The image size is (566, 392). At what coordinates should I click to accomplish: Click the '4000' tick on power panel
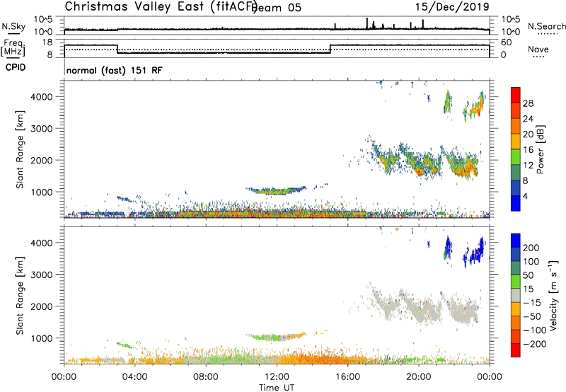42,97
